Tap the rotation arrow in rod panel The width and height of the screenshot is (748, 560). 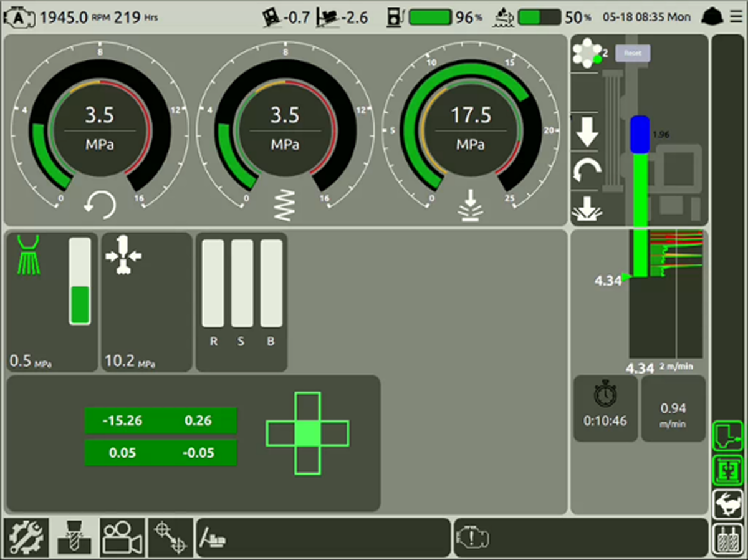click(587, 170)
